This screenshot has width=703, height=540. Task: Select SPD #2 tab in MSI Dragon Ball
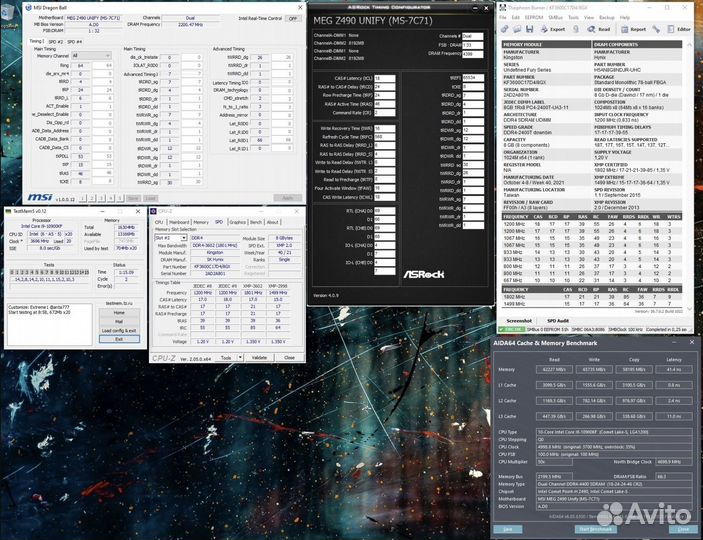point(55,42)
